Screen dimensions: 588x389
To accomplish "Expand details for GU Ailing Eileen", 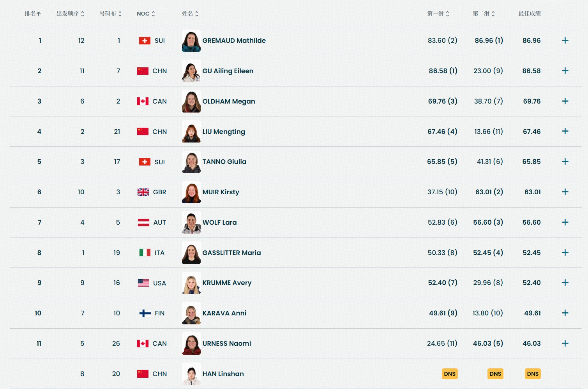I will [565, 71].
